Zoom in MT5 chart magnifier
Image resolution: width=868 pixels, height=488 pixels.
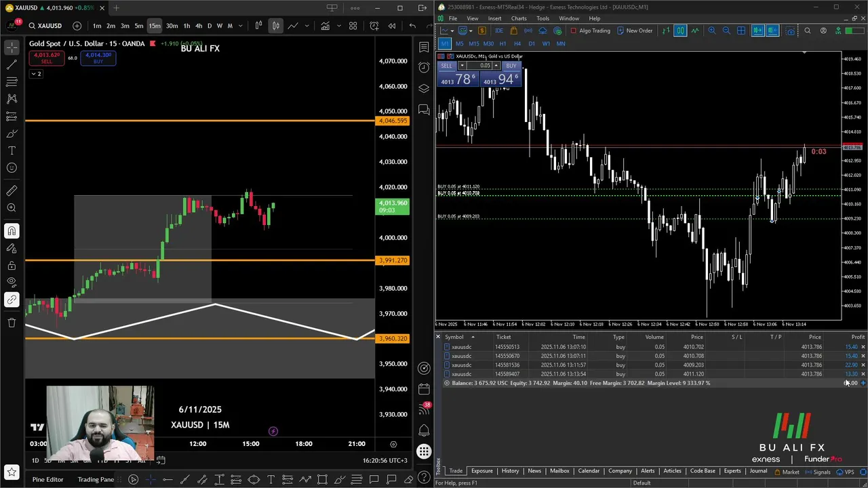click(711, 30)
